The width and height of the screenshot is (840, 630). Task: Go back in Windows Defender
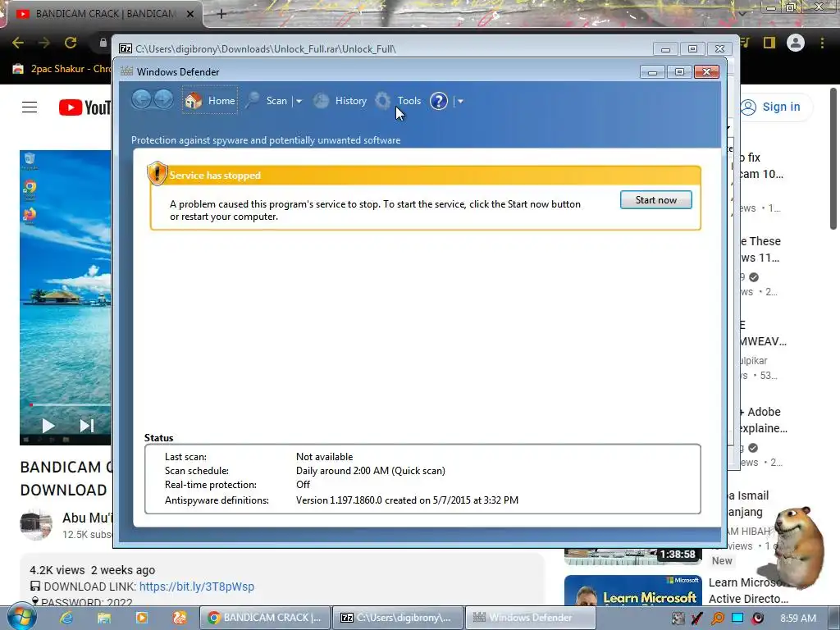pyautogui.click(x=141, y=99)
